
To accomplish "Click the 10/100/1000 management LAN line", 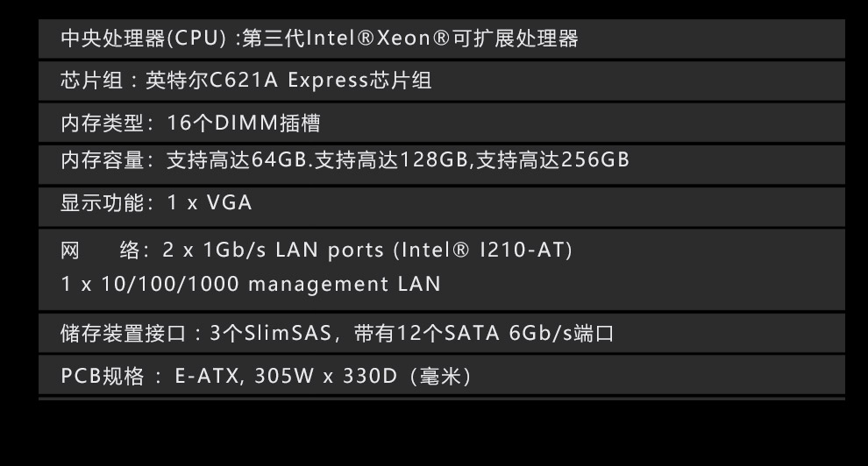I will click(x=251, y=284).
